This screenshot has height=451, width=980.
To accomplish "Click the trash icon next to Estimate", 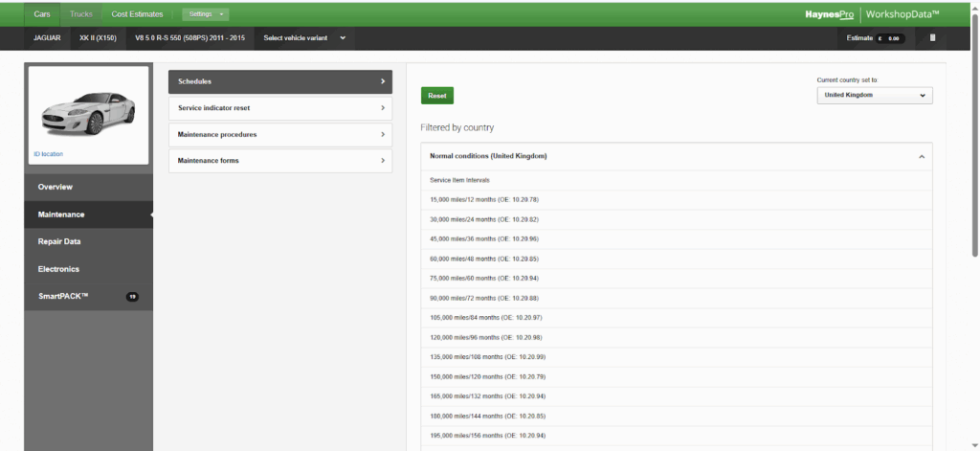I will 933,38.
